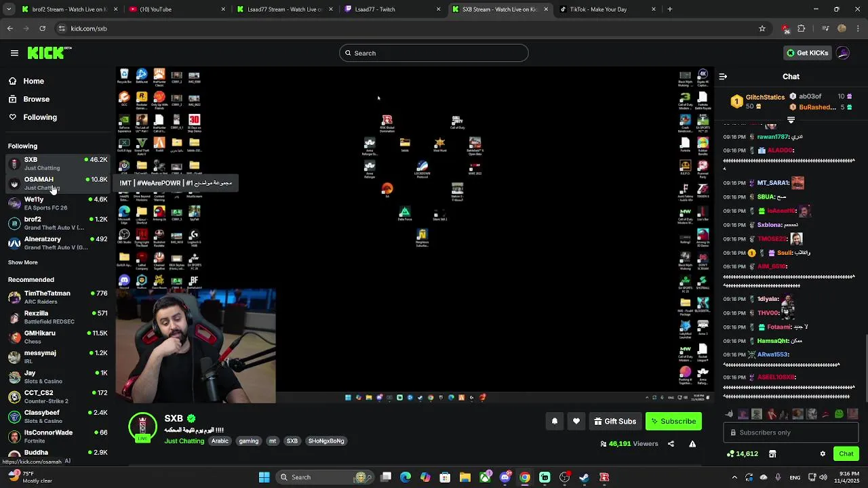This screenshot has height=488, width=868.
Task: Reload the page
Action: (42, 28)
